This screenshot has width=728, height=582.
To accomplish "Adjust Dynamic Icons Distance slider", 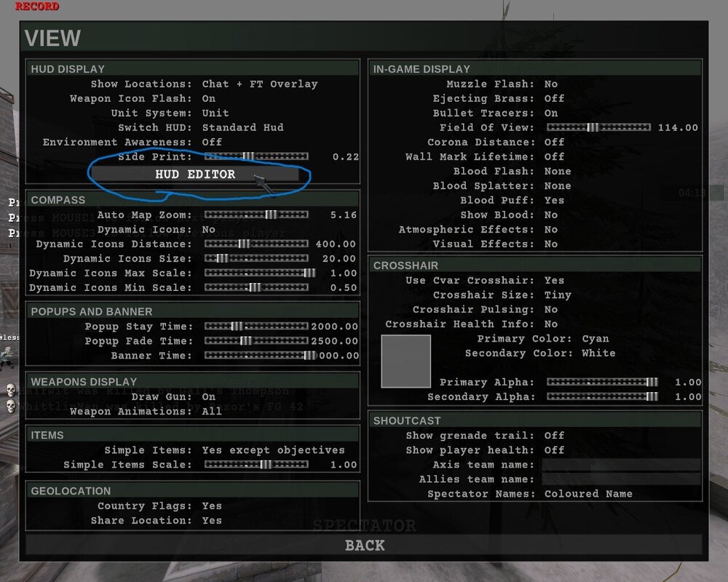I will [256, 244].
